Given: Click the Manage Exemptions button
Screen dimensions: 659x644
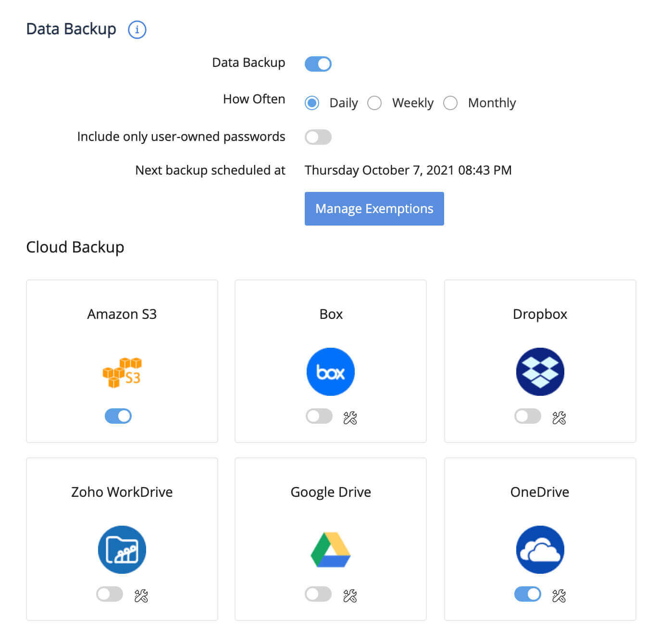Looking at the screenshot, I should tap(374, 209).
